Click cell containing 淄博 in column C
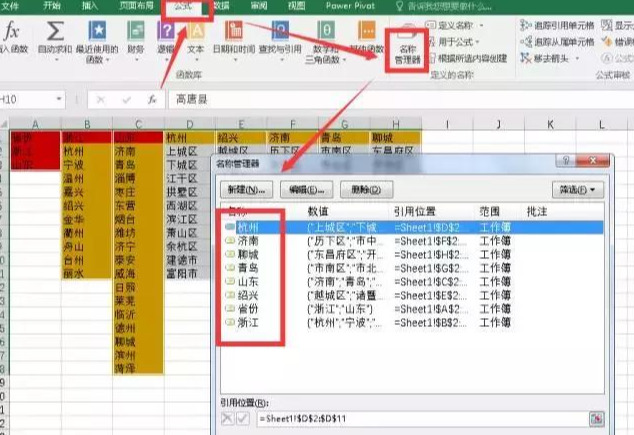 138,178
